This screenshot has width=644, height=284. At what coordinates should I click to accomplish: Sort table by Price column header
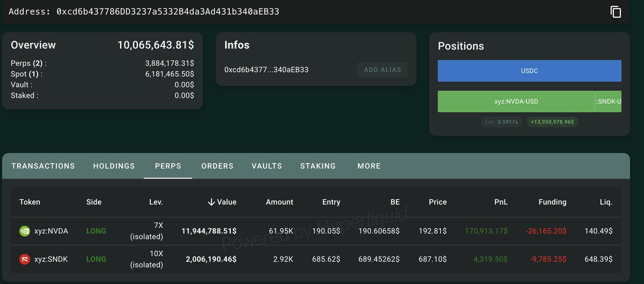click(x=437, y=202)
